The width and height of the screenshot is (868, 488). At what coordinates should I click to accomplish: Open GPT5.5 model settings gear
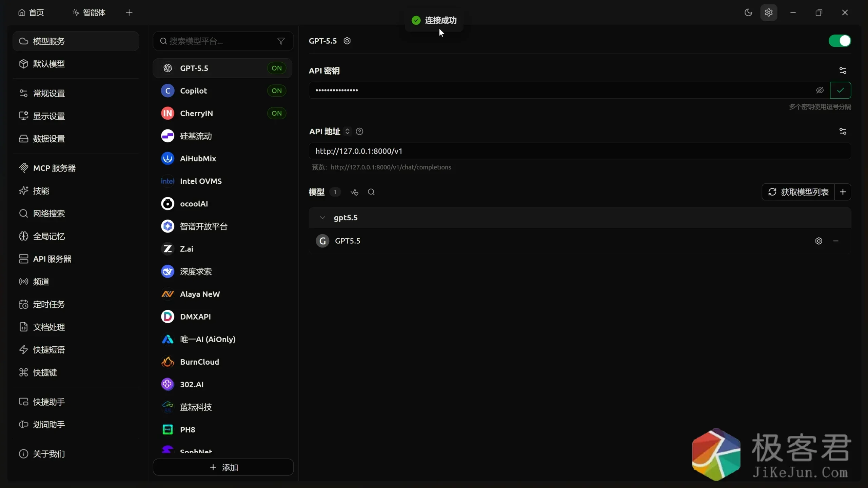818,241
